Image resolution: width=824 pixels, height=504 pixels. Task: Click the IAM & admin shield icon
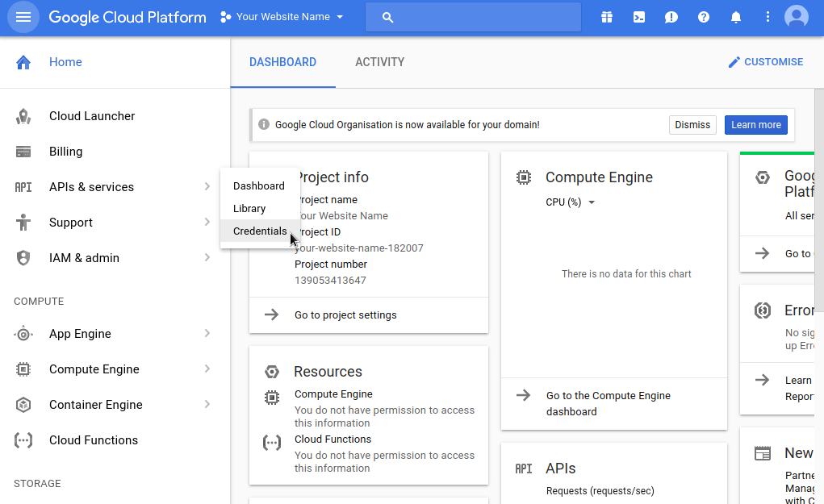[23, 258]
